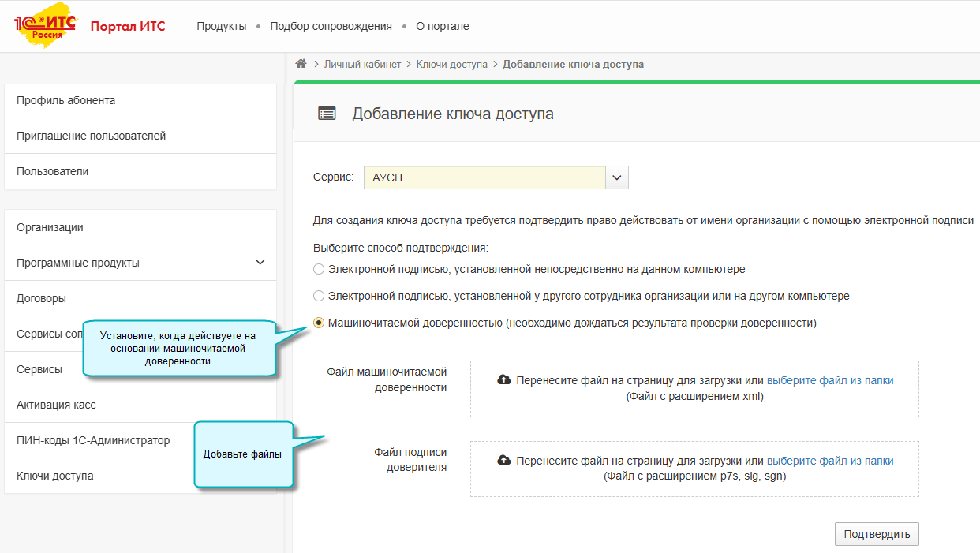This screenshot has width=980, height=553.
Task: Select electronic signature on this computer option
Action: [319, 269]
